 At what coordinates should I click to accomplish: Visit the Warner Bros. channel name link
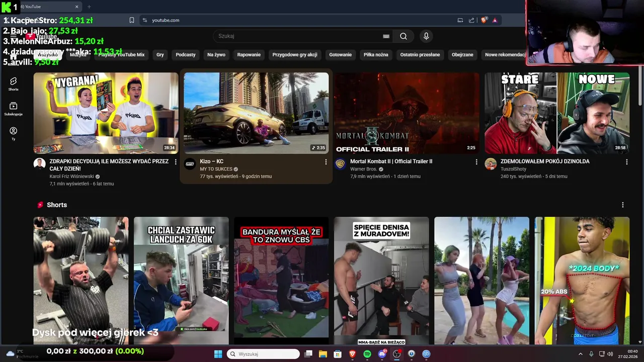(x=363, y=169)
